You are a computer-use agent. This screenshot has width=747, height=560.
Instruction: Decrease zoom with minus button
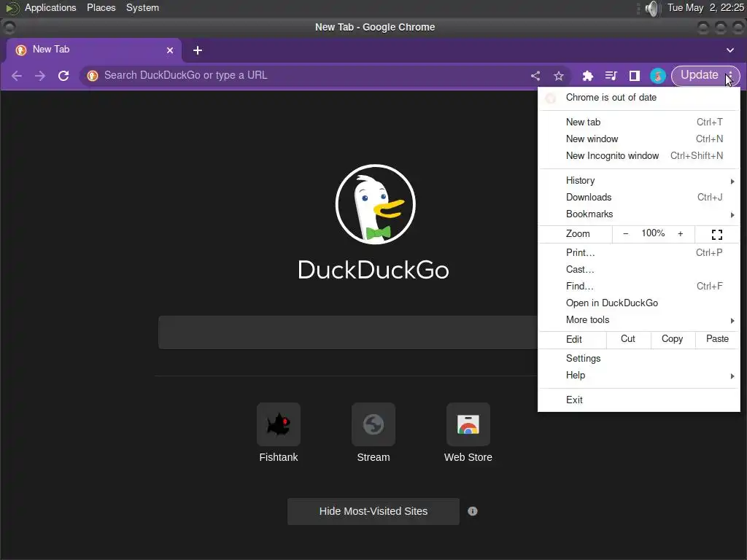coord(625,233)
